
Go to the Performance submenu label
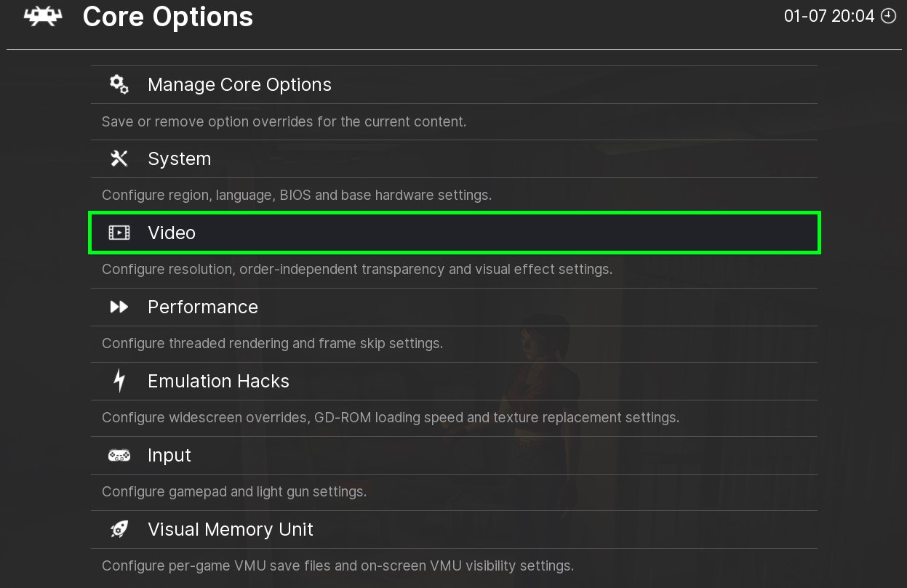202,307
